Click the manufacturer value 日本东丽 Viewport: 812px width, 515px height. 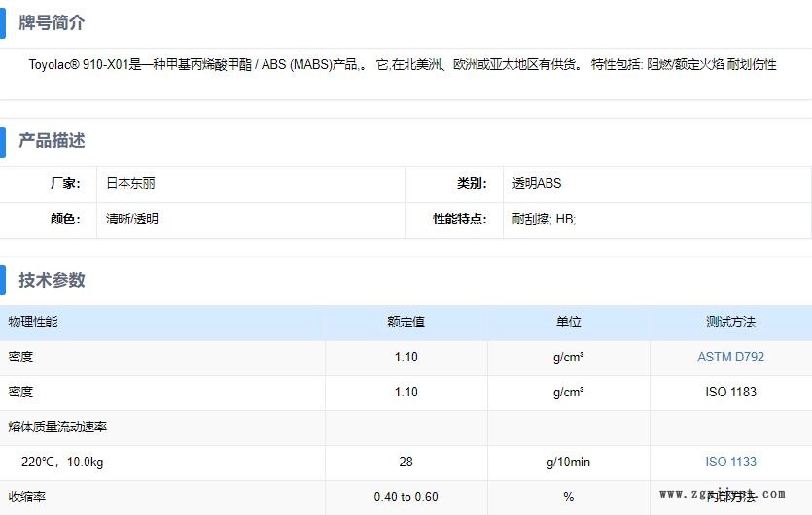[x=130, y=183]
